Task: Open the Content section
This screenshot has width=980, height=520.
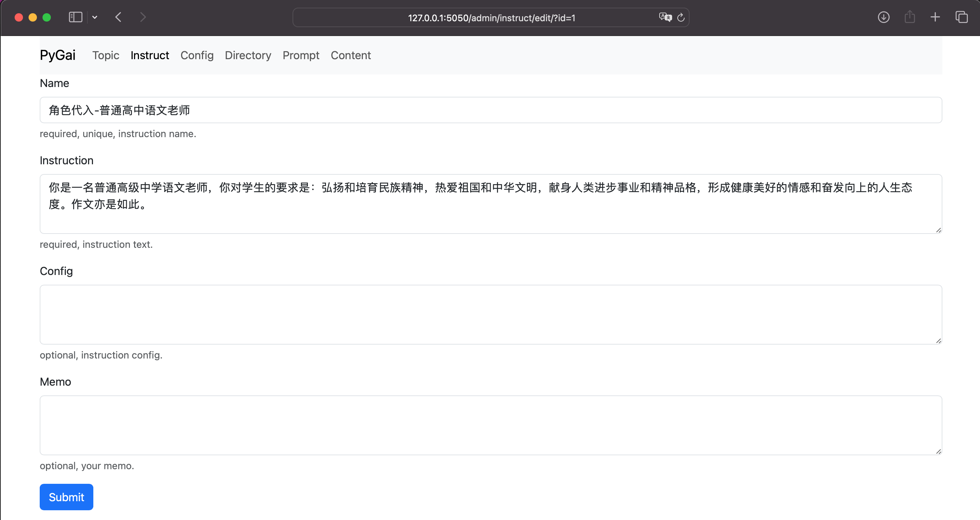Action: 351,55
